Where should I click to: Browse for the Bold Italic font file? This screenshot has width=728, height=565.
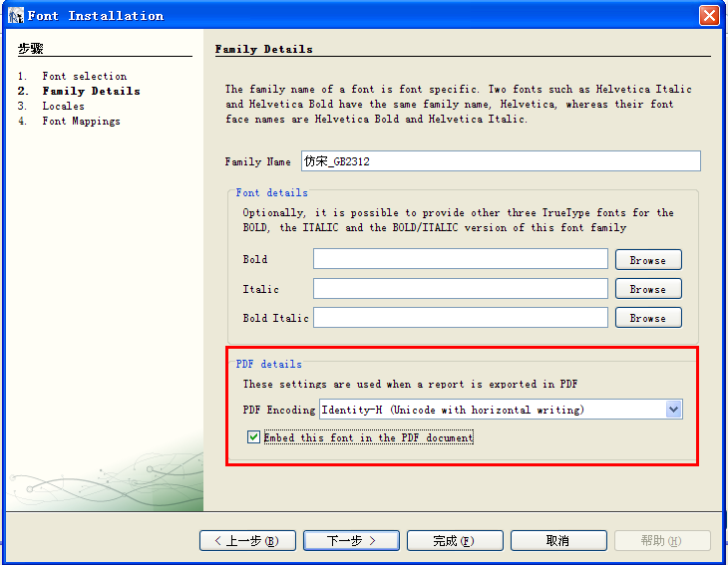coord(648,318)
